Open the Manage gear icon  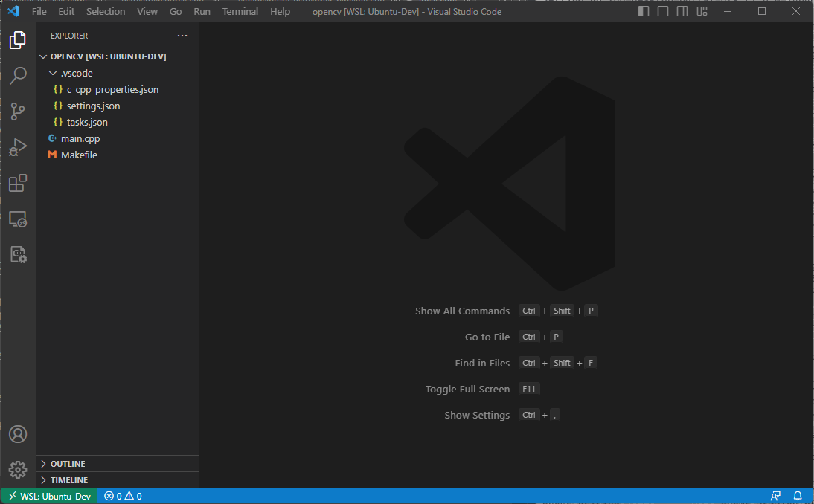tap(18, 470)
